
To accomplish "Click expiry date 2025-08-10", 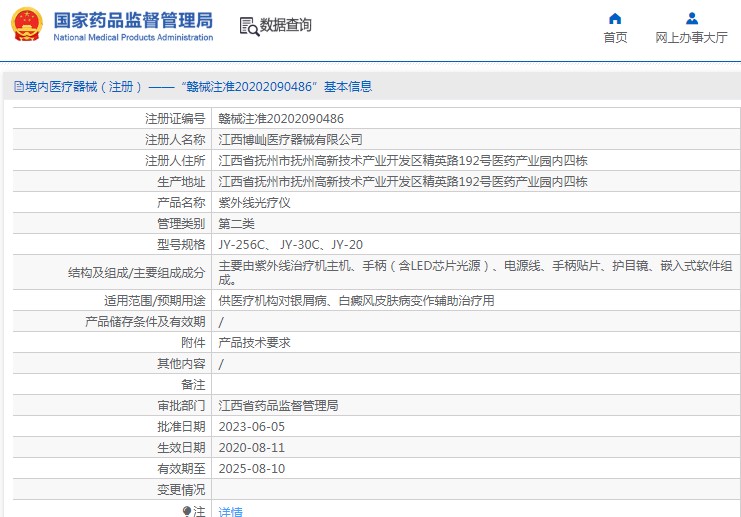I will [251, 469].
